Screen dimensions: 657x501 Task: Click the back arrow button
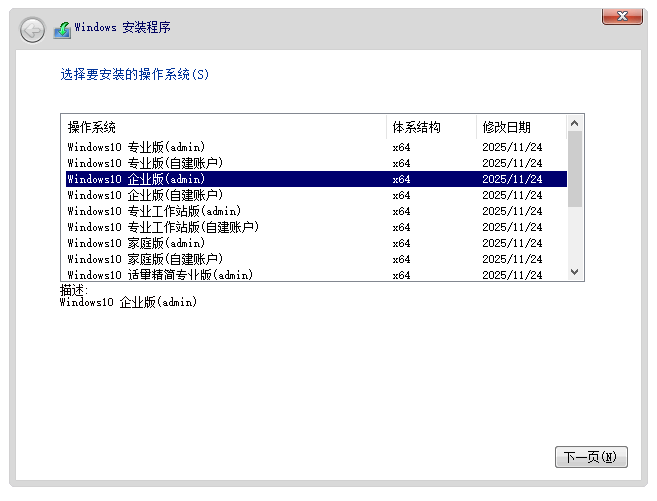click(x=32, y=30)
